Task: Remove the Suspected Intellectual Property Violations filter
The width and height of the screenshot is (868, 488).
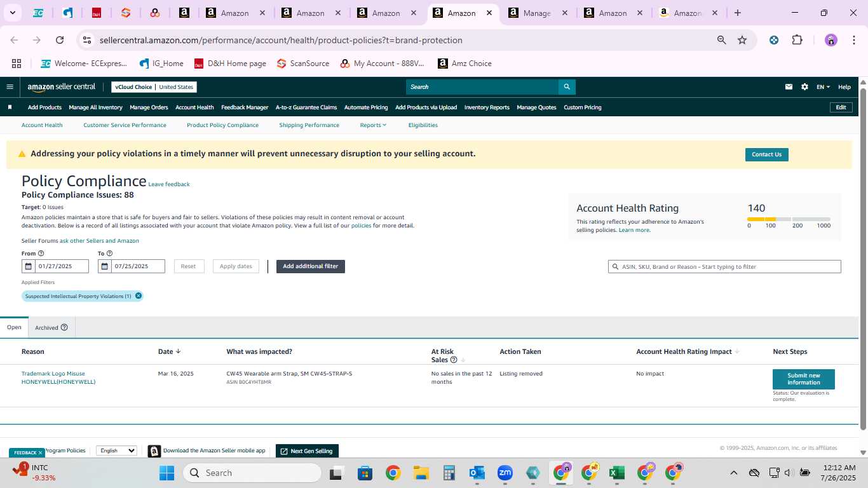Action: click(x=138, y=296)
